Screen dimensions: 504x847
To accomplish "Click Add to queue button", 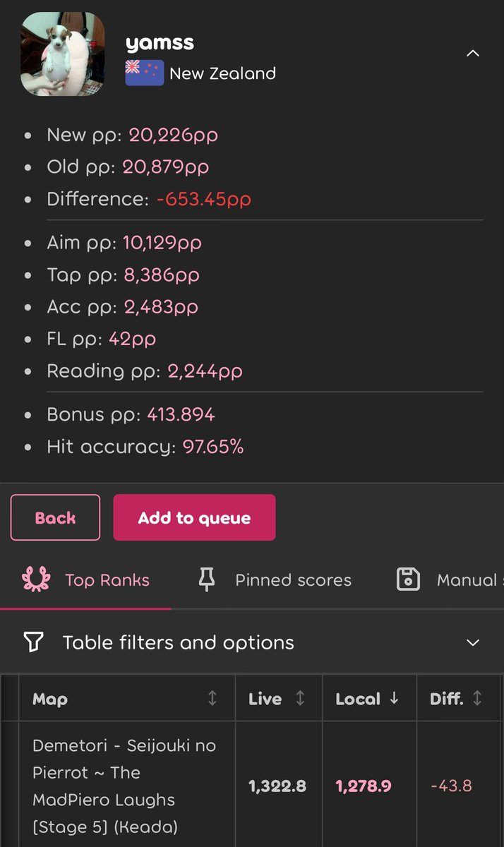I will point(194,517).
